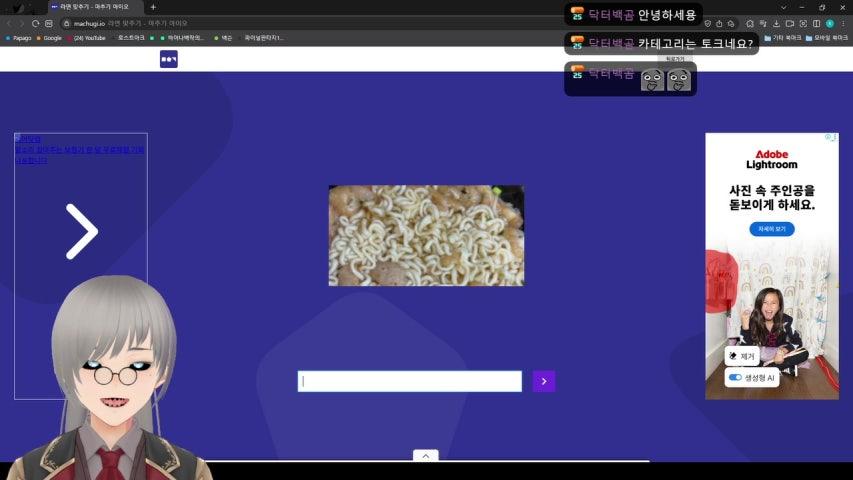Focus the answer input field below the ramen photo
This screenshot has width=853, height=480.
click(410, 381)
